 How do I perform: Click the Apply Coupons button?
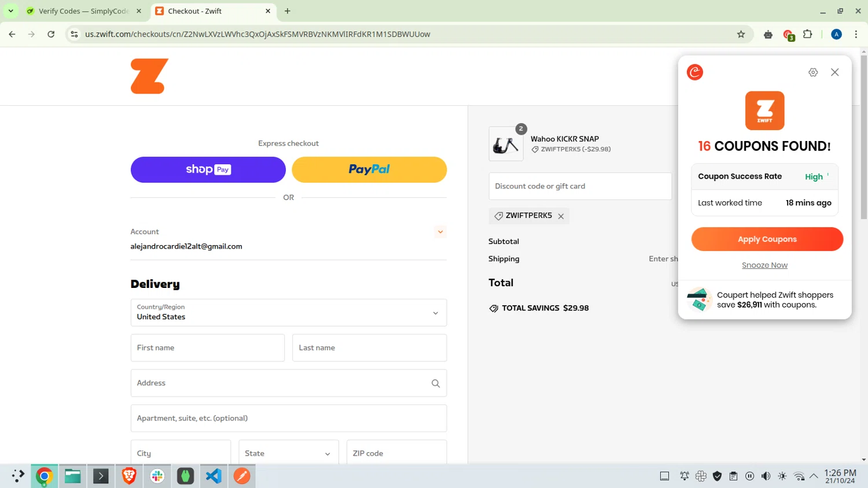click(x=767, y=239)
